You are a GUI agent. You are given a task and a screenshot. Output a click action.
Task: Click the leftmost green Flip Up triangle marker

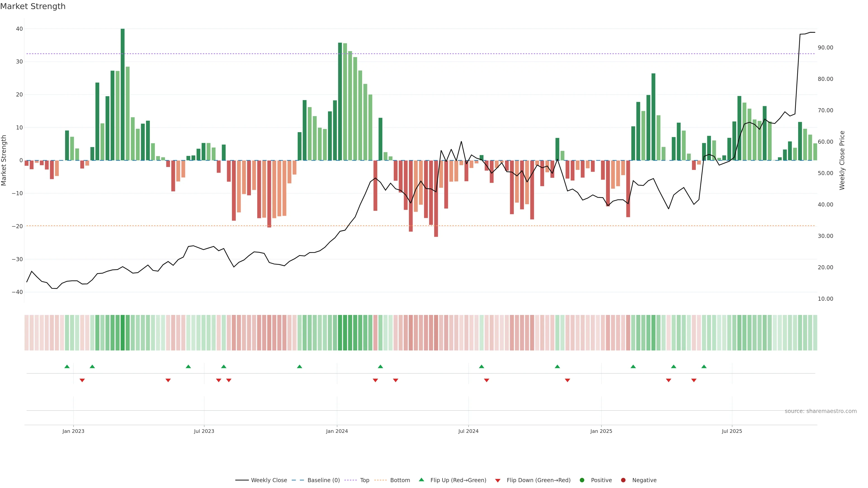click(x=67, y=366)
